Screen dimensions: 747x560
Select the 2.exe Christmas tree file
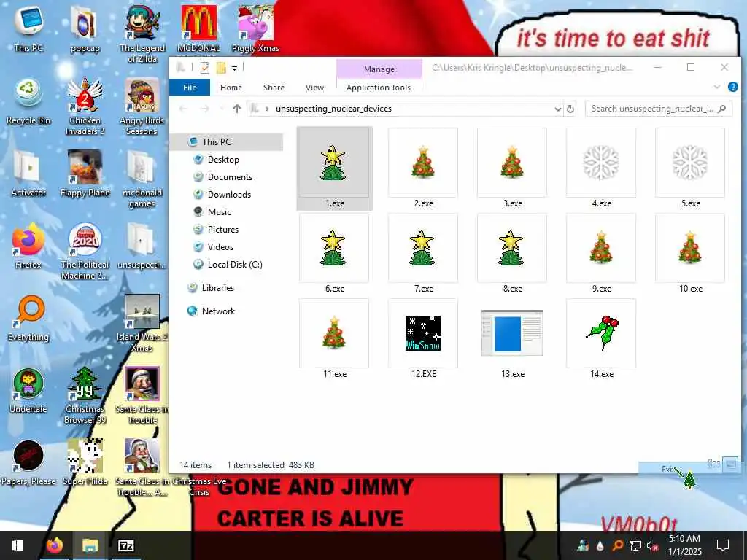[x=423, y=168]
